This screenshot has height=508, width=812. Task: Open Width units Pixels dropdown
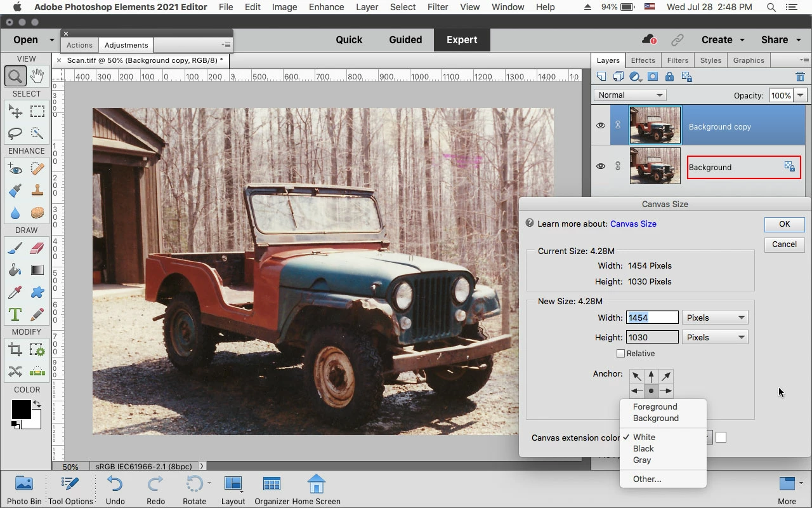coord(715,317)
